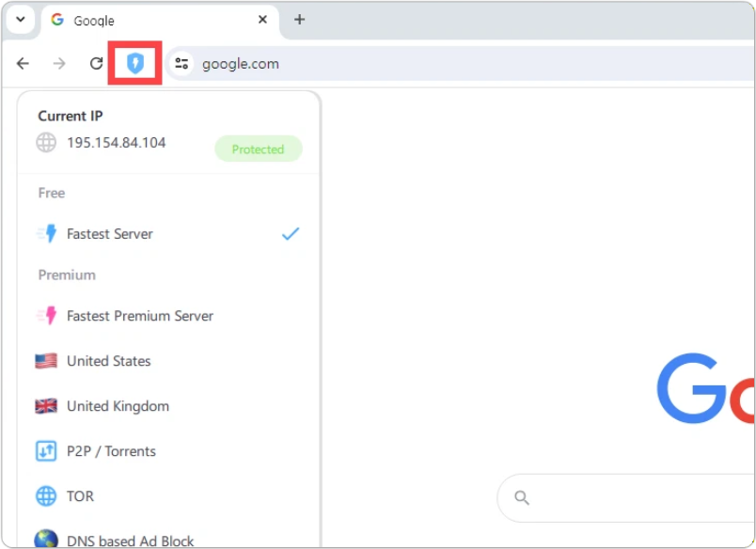756x549 pixels.
Task: Click the United Kingdom flag icon
Action: point(46,406)
